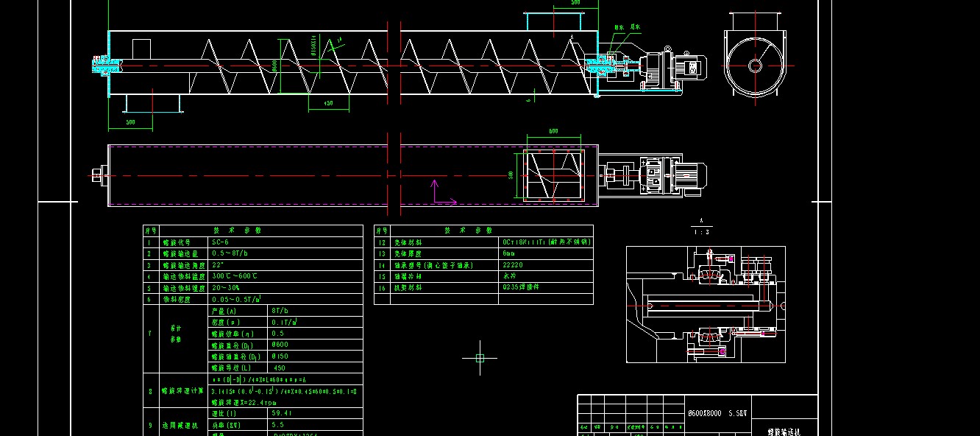Click the Ø150 screw shaft diameter value
The width and height of the screenshot is (980, 436).
tap(280, 356)
